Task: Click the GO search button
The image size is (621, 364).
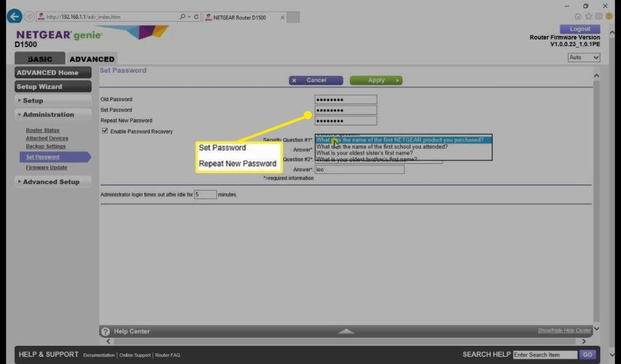Action: click(x=587, y=355)
